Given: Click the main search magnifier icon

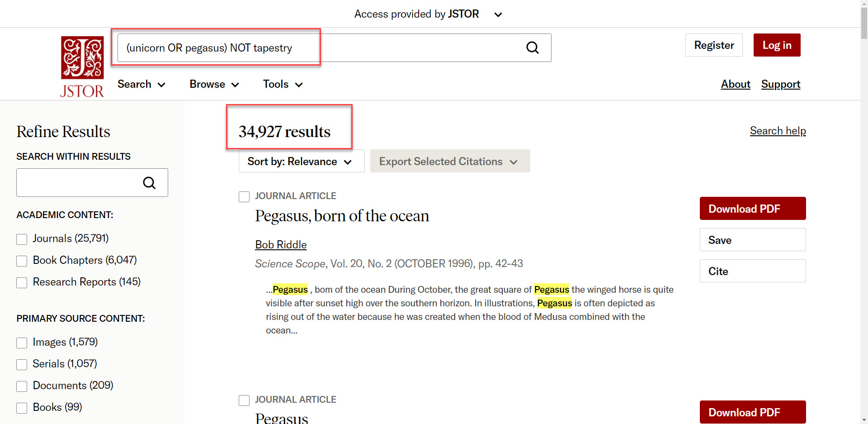Looking at the screenshot, I should [x=533, y=48].
